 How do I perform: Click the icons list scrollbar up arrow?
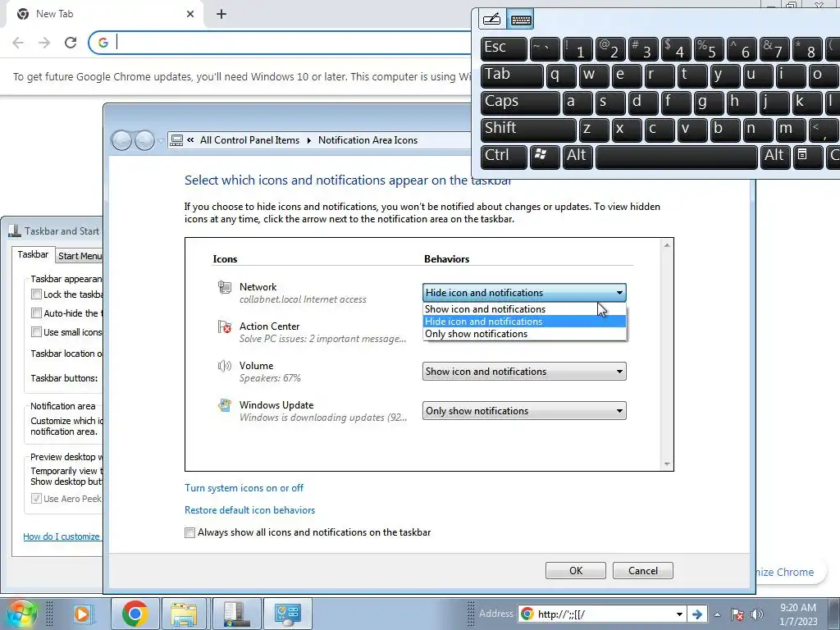[x=667, y=245]
